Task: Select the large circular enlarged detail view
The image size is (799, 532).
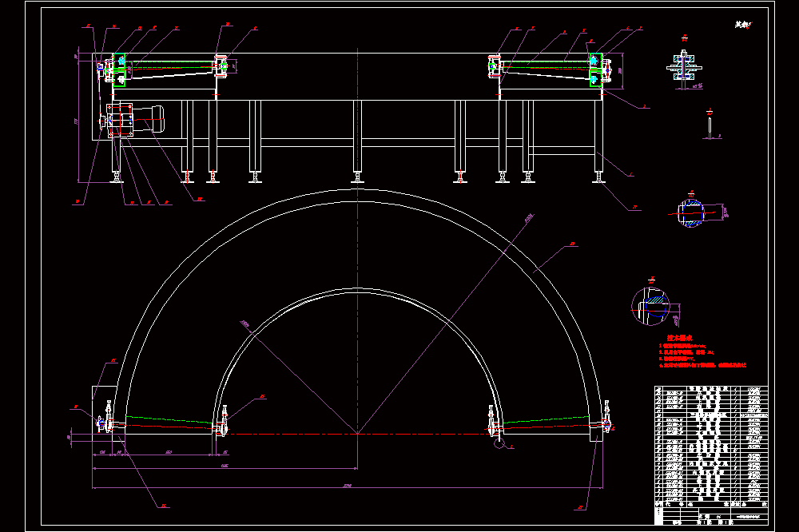Action: [650, 306]
